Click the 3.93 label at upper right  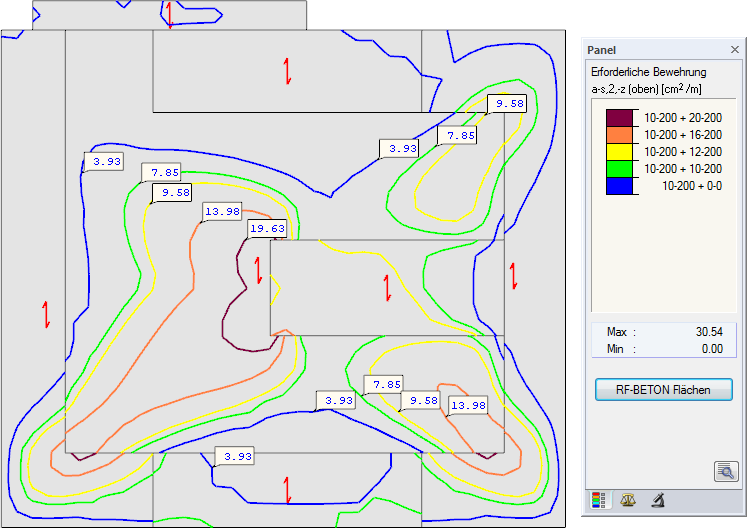[x=399, y=149]
